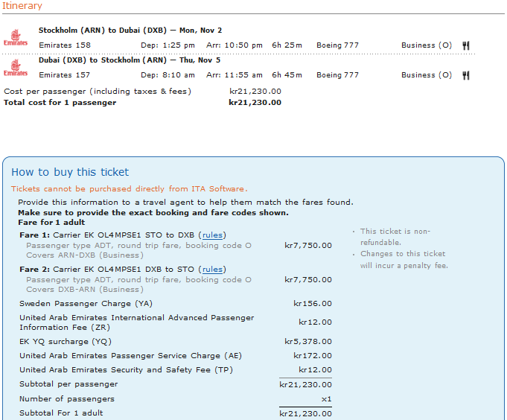Open the rules link for Fare 2
This screenshot has height=420, width=507.
click(x=212, y=270)
